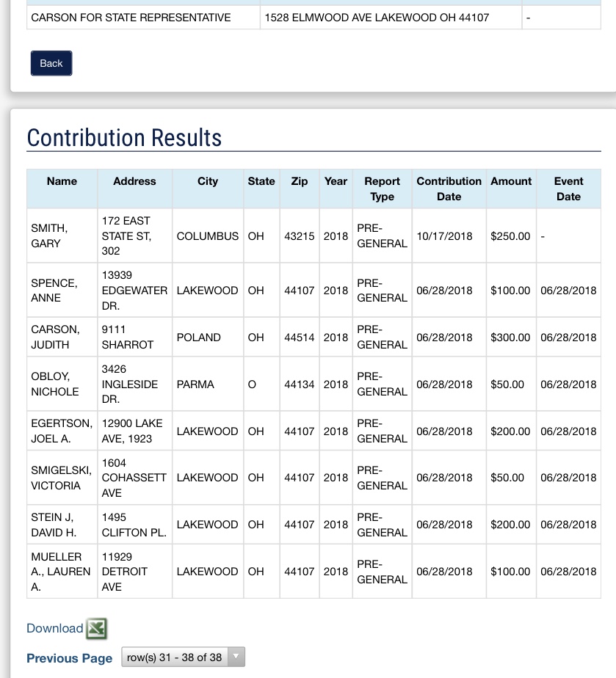Select the City column header
The height and width of the screenshot is (678, 616).
[x=208, y=181]
